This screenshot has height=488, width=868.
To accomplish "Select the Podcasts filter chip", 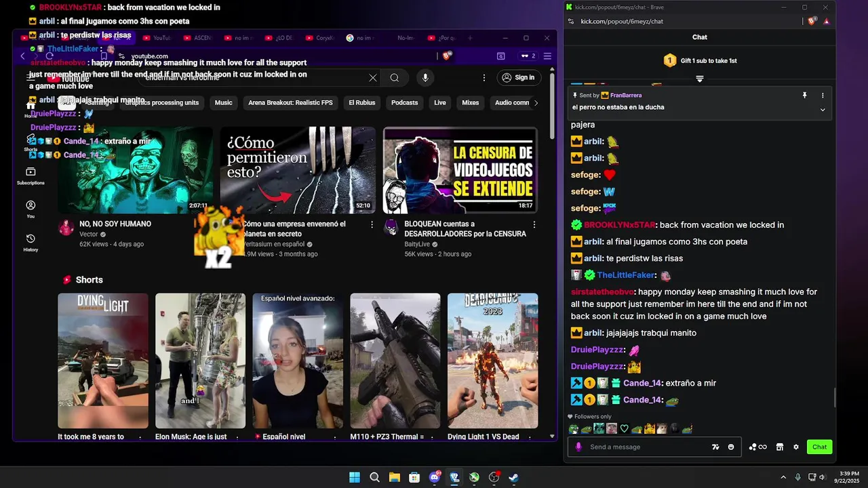I will 404,103.
